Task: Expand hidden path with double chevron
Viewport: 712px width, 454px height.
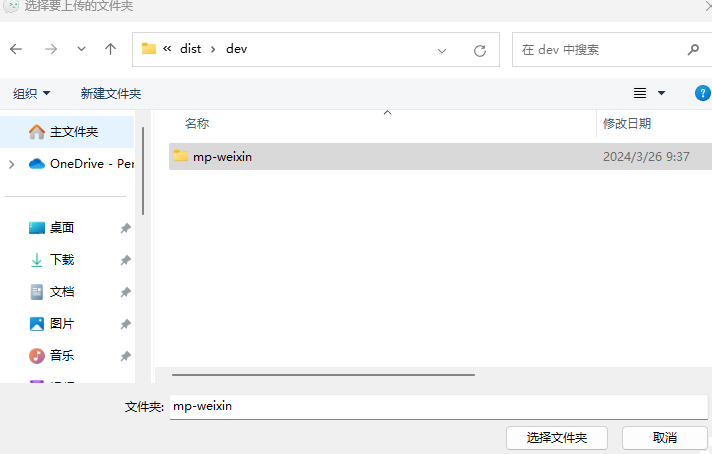Action: [x=167, y=49]
